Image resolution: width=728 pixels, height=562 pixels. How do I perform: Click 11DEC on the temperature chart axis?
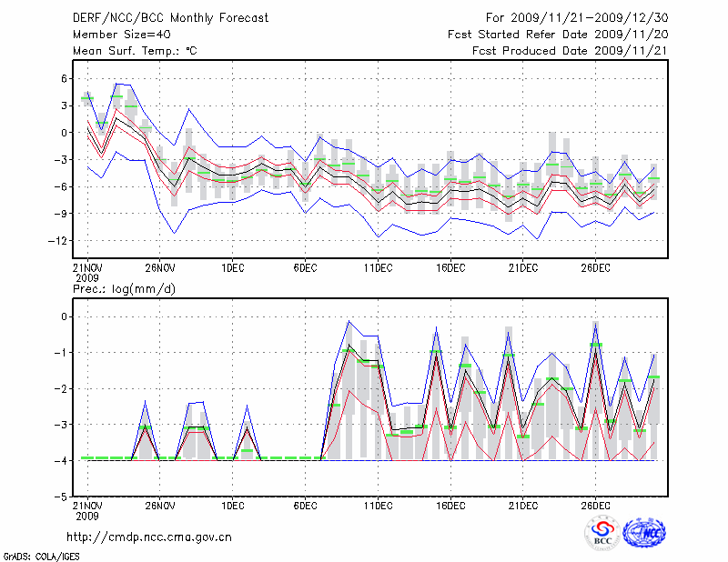(378, 268)
